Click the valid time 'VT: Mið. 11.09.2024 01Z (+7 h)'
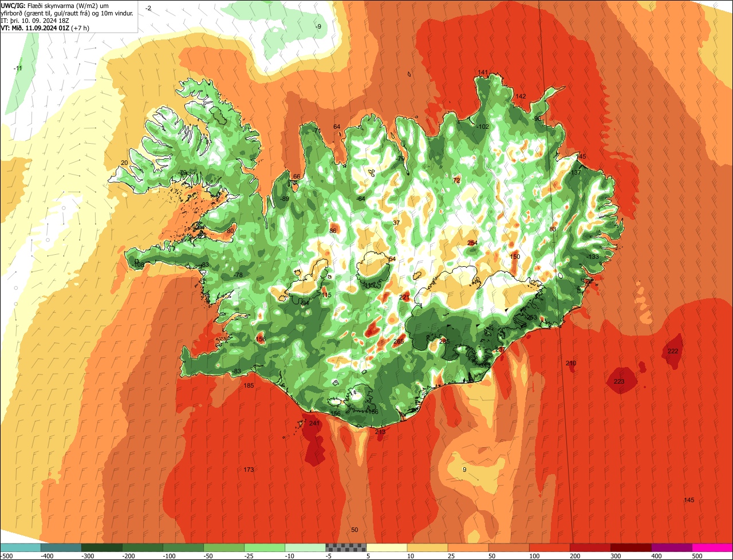The width and height of the screenshot is (733, 560). (45, 27)
